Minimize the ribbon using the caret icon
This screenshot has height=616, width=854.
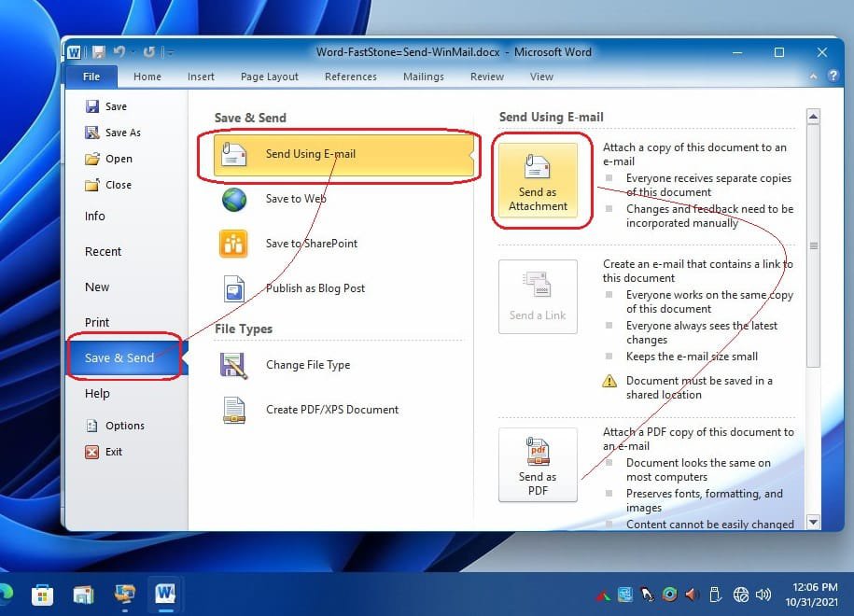pyautogui.click(x=813, y=77)
